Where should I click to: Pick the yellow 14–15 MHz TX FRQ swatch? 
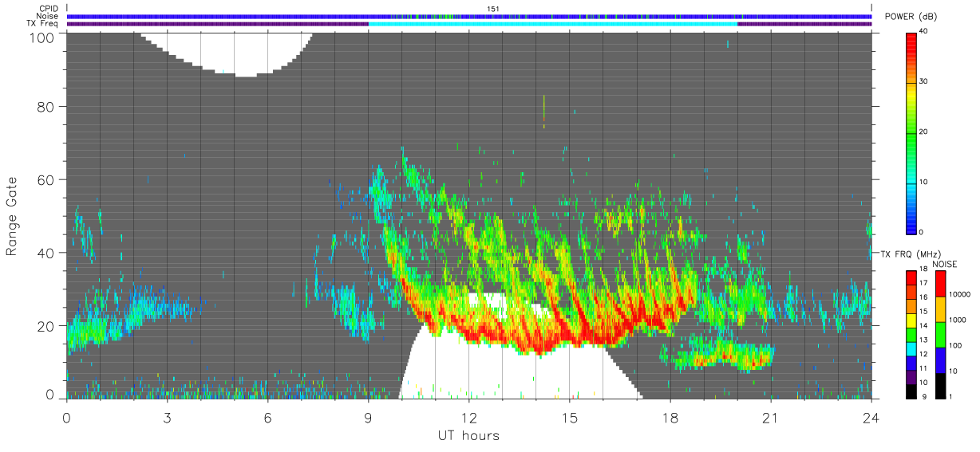[912, 319]
